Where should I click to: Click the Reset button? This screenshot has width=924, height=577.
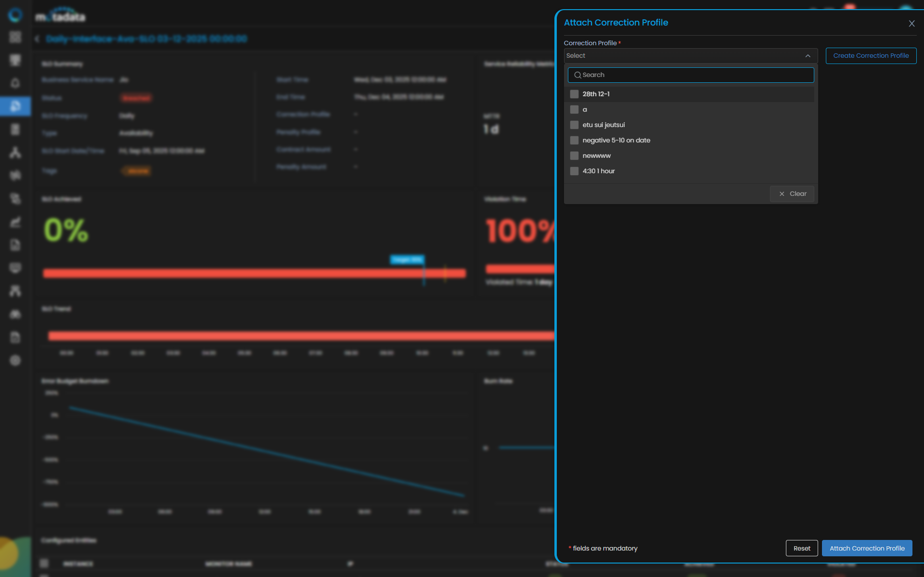802,548
